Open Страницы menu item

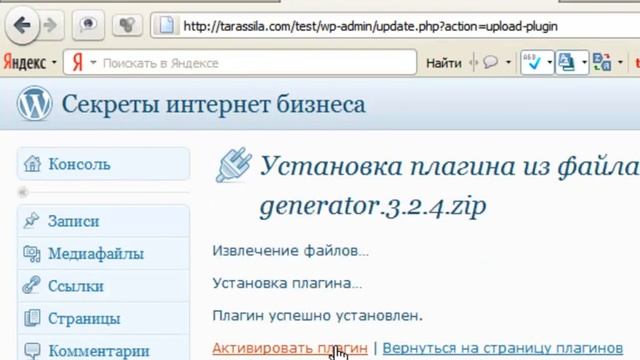click(103, 318)
